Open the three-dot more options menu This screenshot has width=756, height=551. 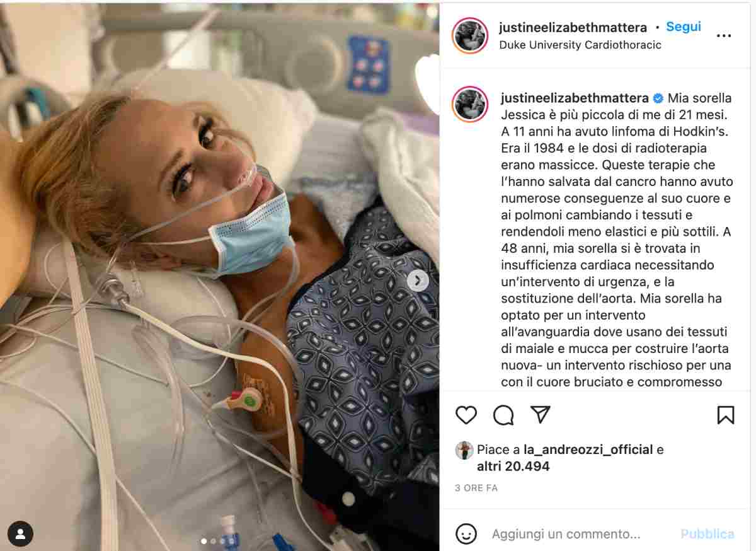[724, 36]
